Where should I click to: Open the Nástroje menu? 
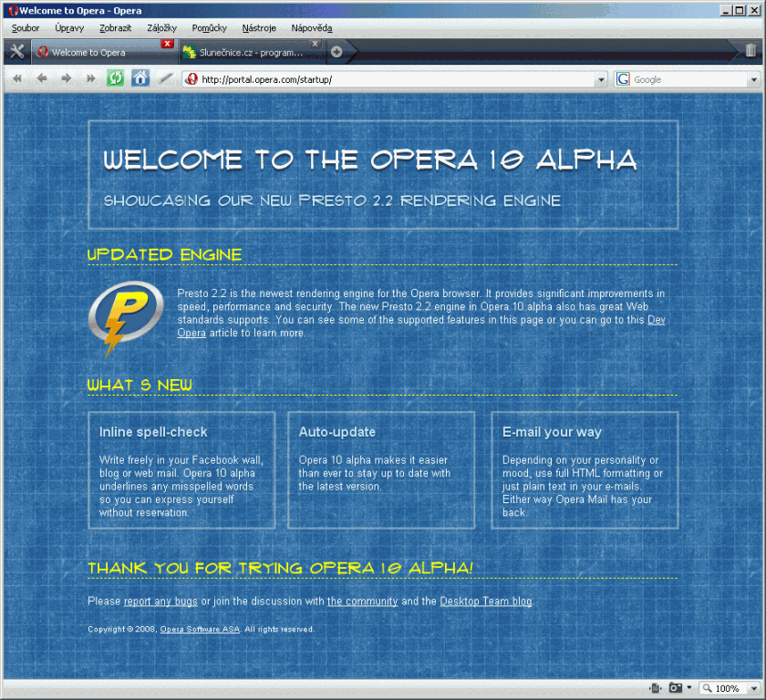259,28
